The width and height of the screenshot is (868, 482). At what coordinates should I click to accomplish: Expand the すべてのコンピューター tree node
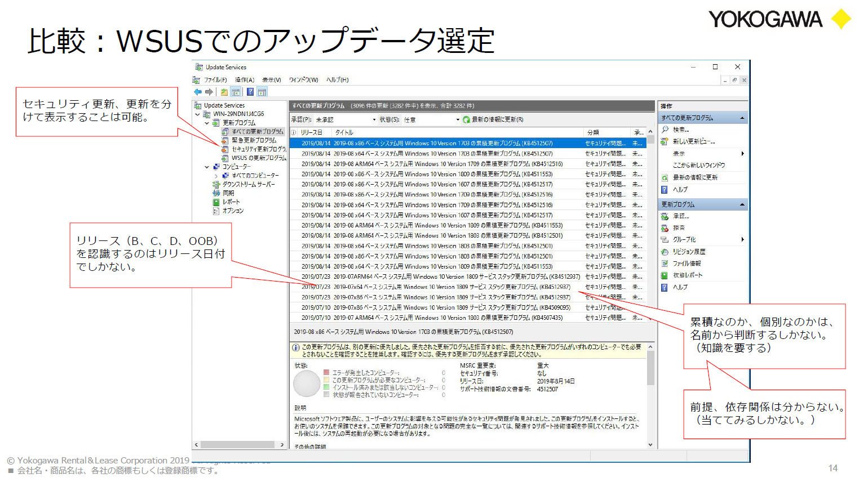(216, 176)
